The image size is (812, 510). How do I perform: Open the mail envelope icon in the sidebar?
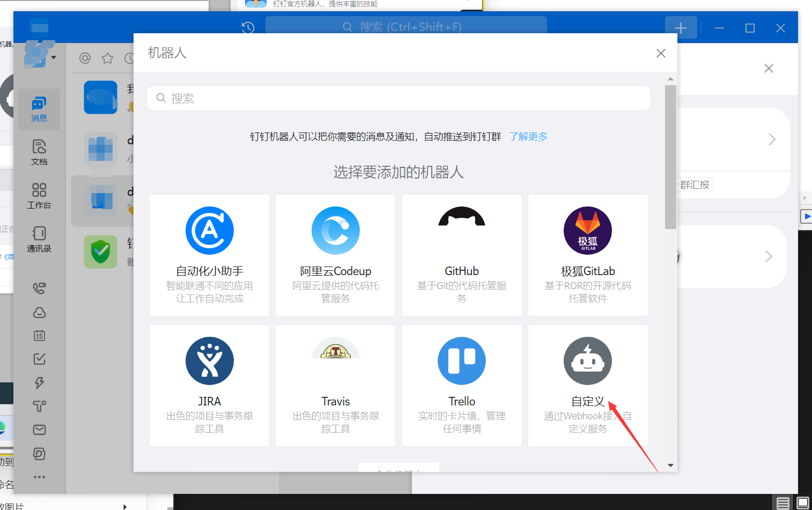[39, 430]
